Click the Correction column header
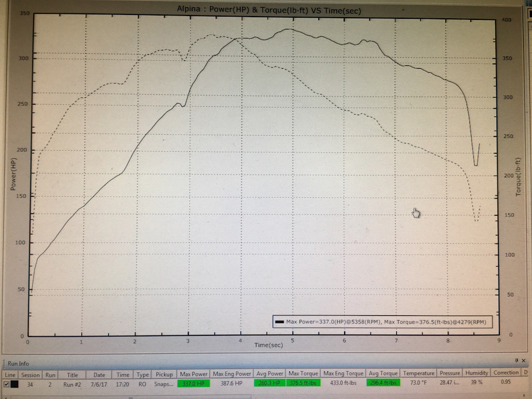The width and height of the screenshot is (532, 399). tap(506, 372)
